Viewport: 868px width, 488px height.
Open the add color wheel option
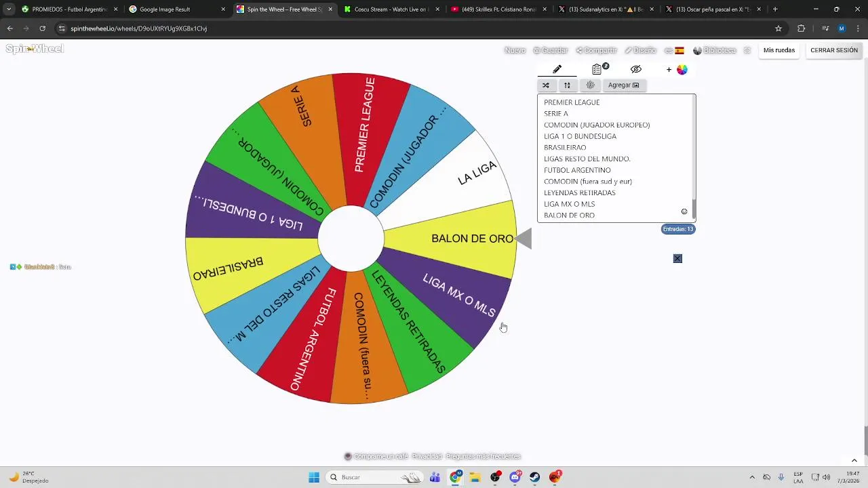coord(678,69)
